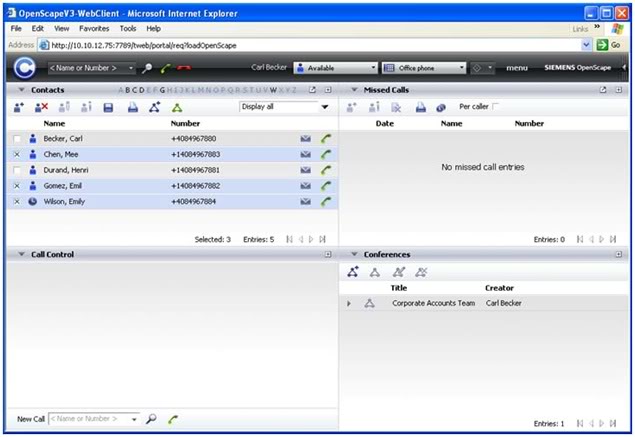This screenshot has height=437, width=635.
Task: Click green call handset in top bar
Action: [165, 68]
